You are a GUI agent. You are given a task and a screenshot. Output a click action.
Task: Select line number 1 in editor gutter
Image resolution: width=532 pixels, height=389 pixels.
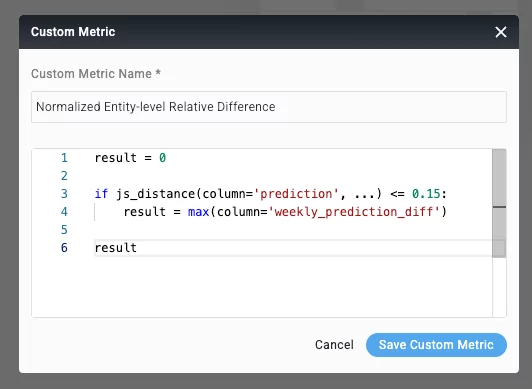tap(64, 158)
